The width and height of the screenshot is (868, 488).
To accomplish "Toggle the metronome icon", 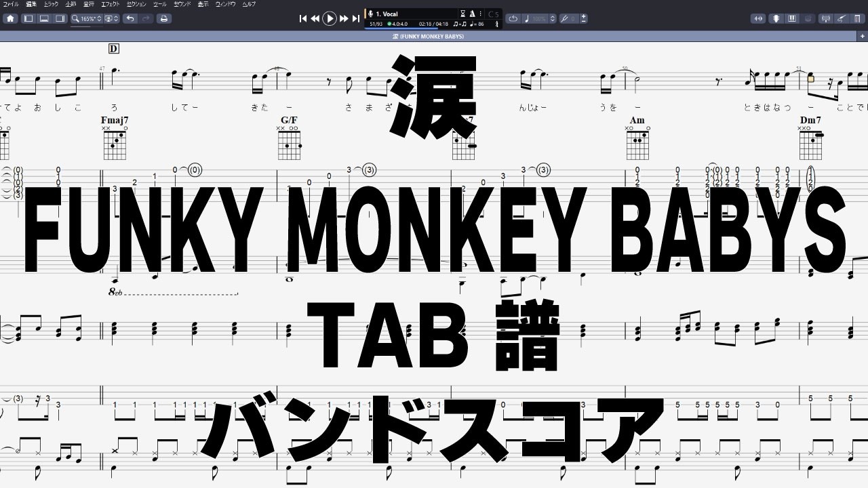I will point(472,14).
